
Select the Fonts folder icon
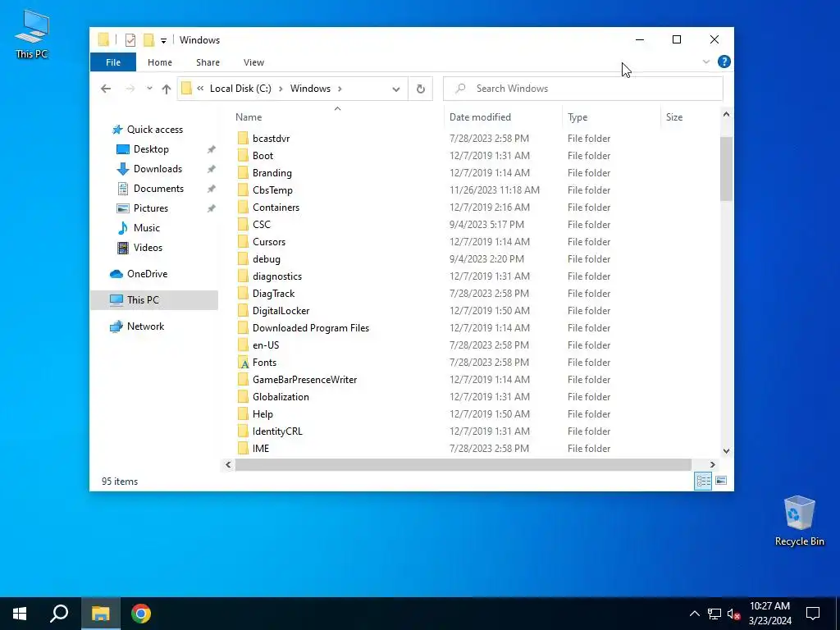[x=243, y=362]
